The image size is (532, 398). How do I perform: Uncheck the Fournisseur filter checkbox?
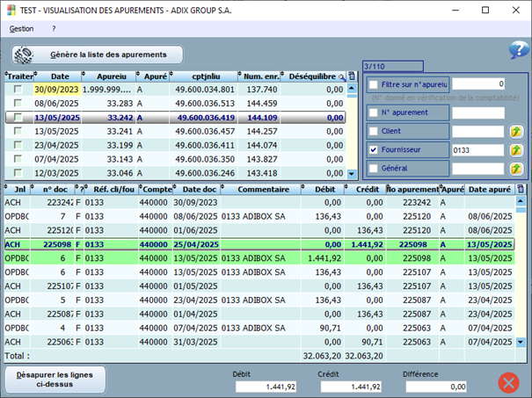pos(373,150)
